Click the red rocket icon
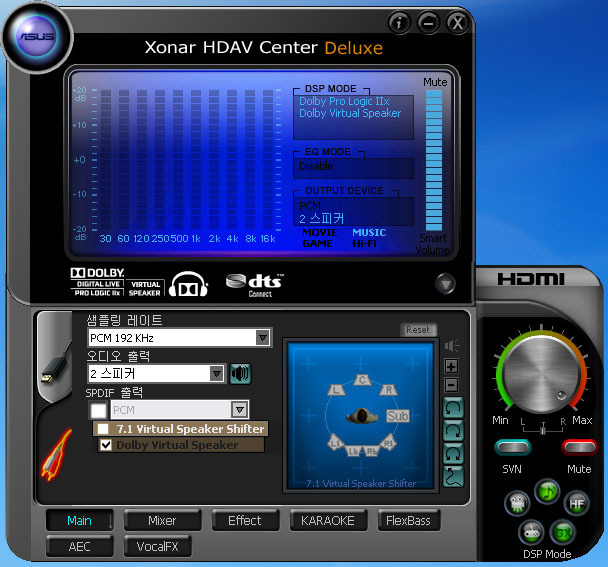This screenshot has width=608, height=567. [x=56, y=454]
